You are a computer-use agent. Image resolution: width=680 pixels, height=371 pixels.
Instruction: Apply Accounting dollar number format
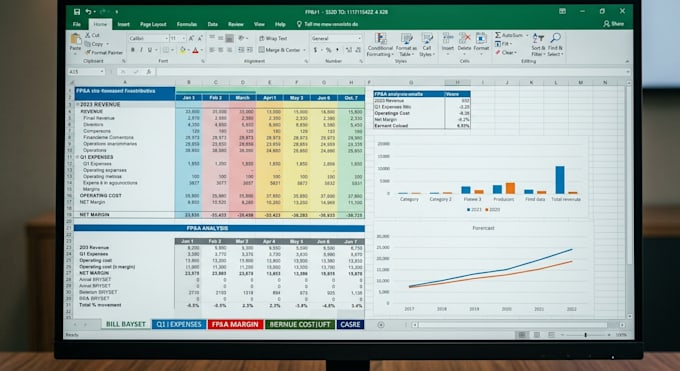point(315,50)
